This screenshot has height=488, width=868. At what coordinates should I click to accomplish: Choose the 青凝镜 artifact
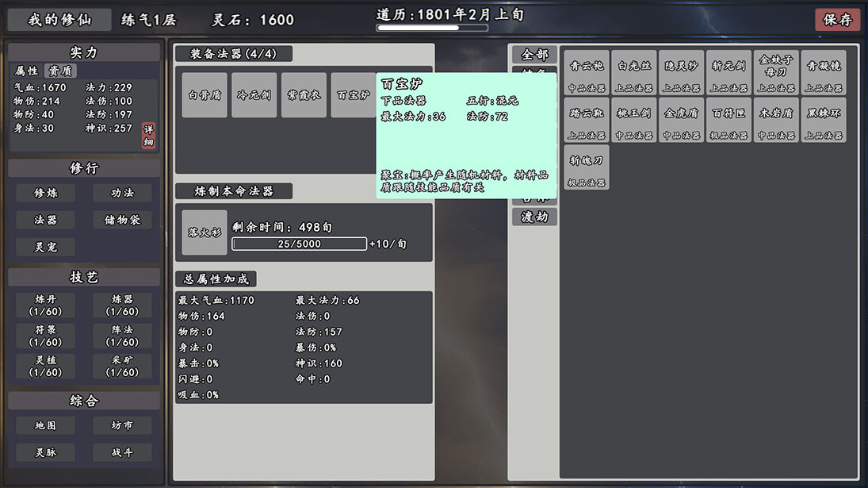[x=823, y=73]
